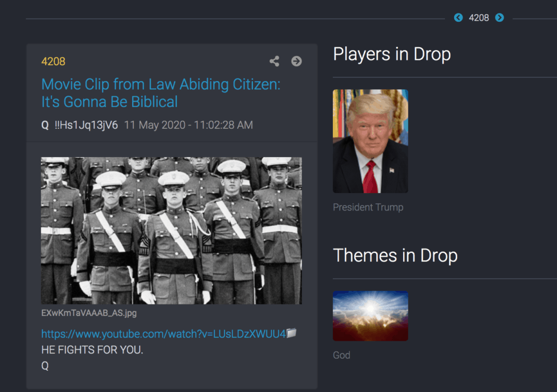Click the Players in Drop heading
This screenshot has width=557, height=392.
392,55
